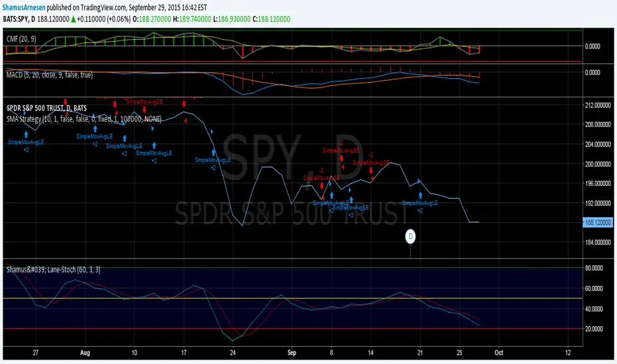Viewport: 617px width, 364px height.
Task: Click the high value H:189.740000
Action: click(x=191, y=19)
